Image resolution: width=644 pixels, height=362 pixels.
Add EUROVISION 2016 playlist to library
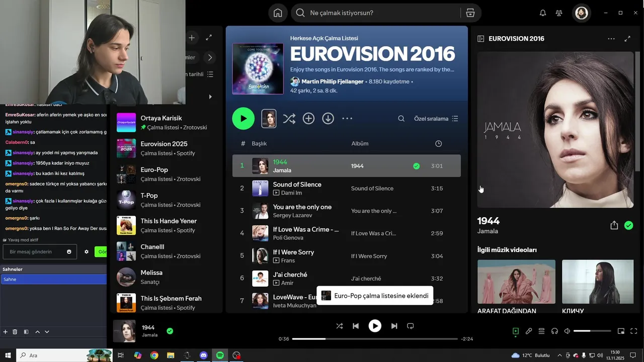click(308, 119)
